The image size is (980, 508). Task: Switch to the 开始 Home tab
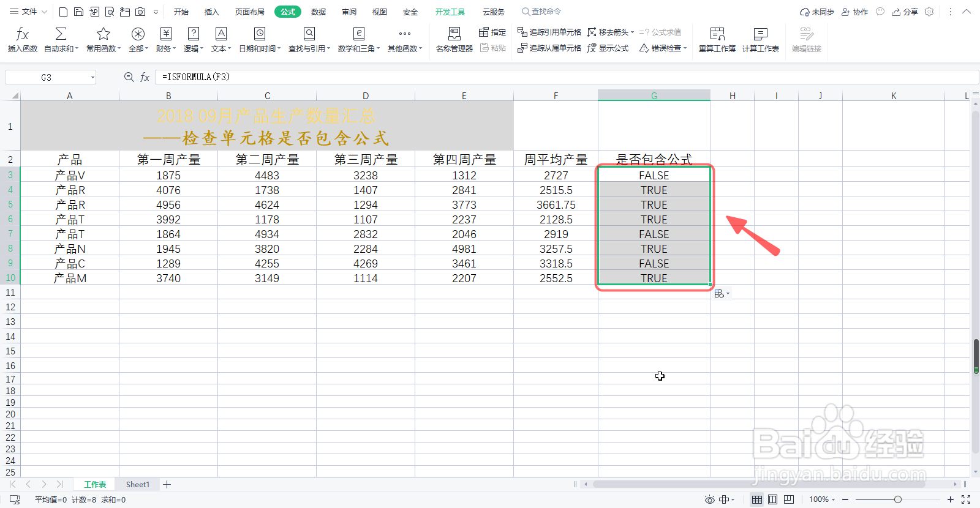tap(181, 12)
